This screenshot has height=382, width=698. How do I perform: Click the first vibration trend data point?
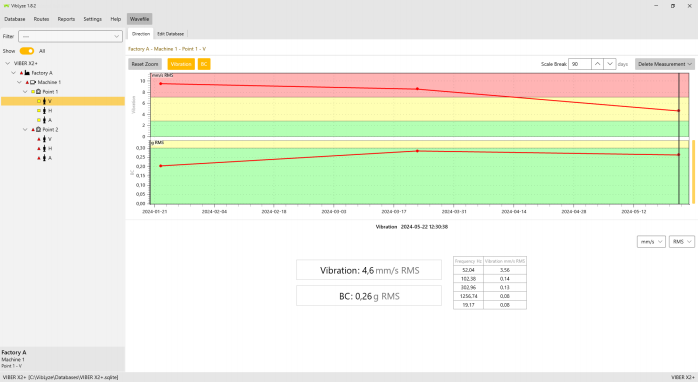[161, 84]
